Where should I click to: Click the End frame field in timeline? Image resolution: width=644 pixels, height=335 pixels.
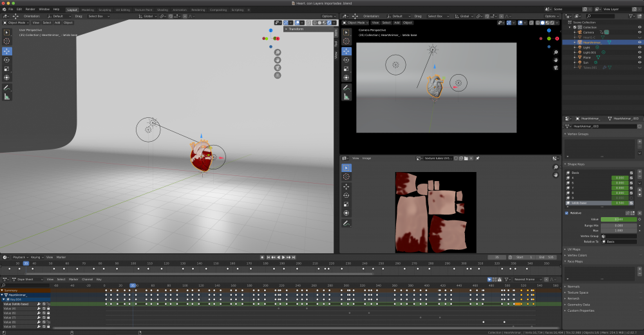547,257
